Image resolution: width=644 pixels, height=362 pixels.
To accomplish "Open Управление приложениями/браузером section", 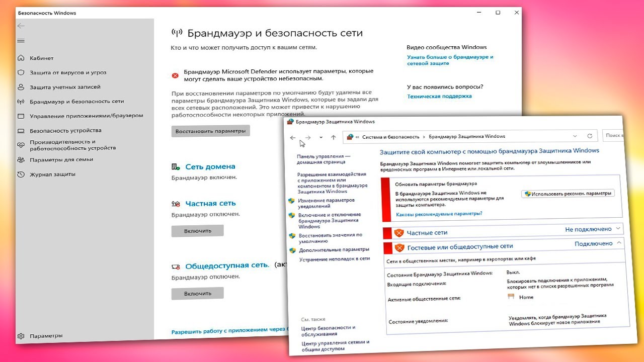I will click(86, 116).
